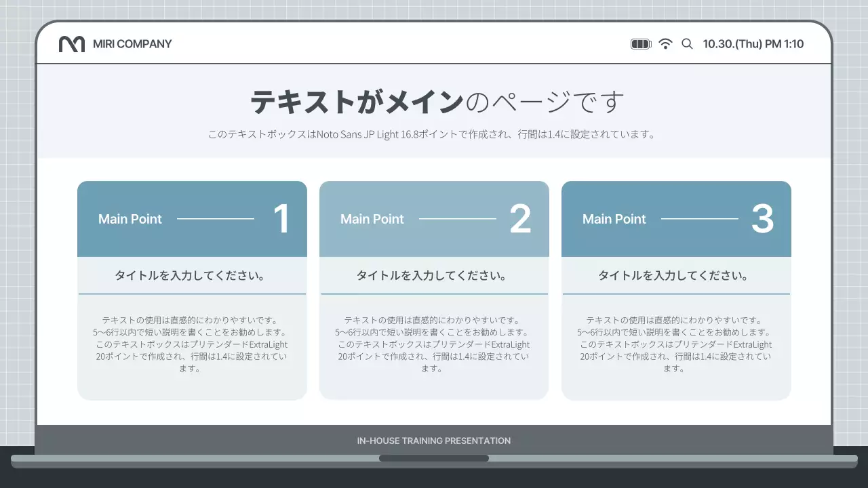
Task: Click the Wi-Fi signal icon
Action: (666, 43)
